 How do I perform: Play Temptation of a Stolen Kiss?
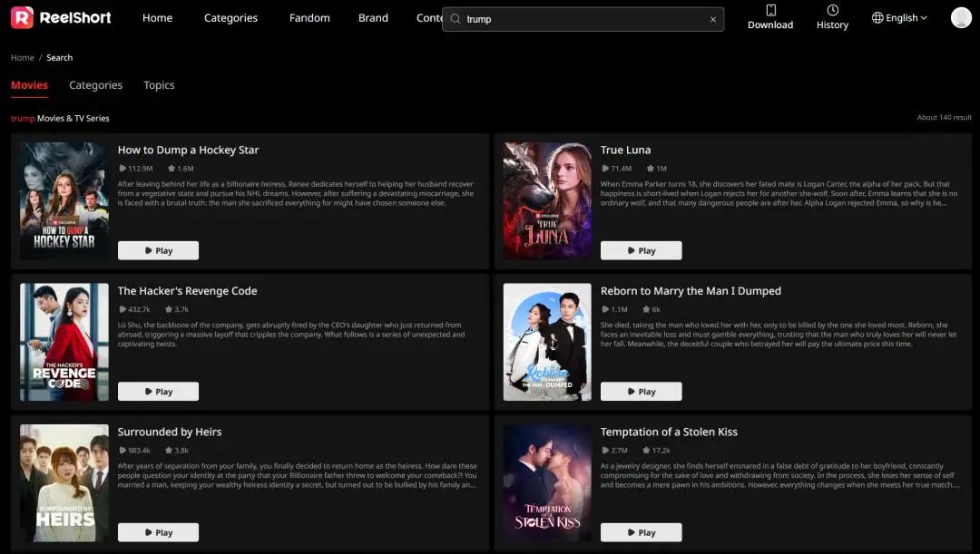642,533
